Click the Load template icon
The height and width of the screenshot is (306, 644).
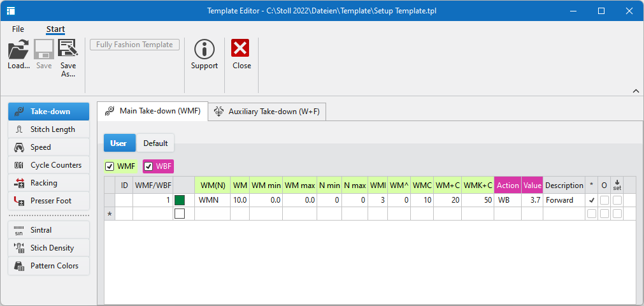click(18, 50)
